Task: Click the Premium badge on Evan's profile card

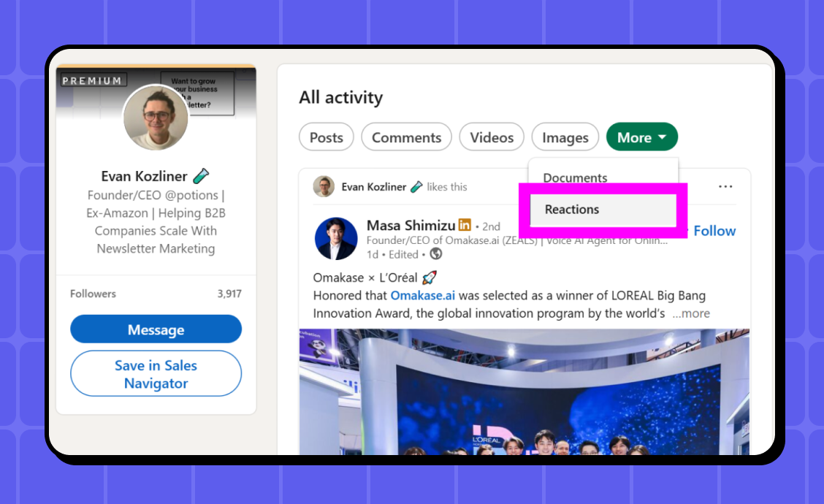Action: [x=93, y=80]
